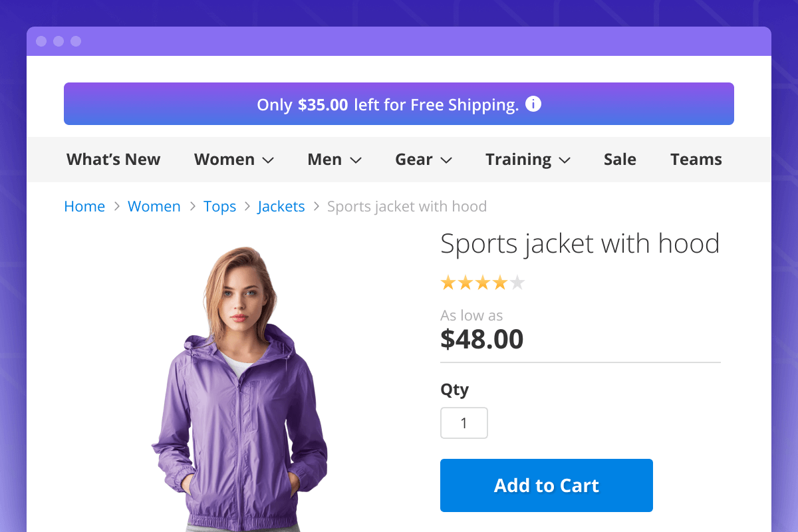Click inside the Qty input field
The image size is (798, 532).
[464, 423]
